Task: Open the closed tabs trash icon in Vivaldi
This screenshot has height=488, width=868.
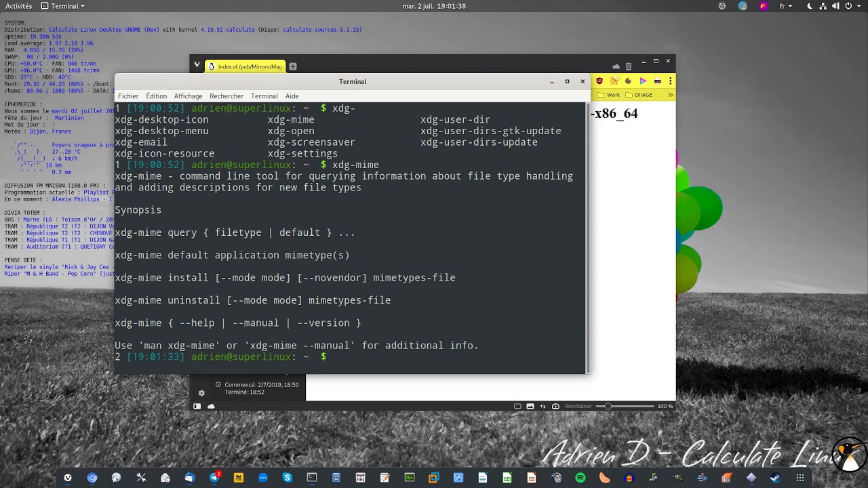Action: 628,66
